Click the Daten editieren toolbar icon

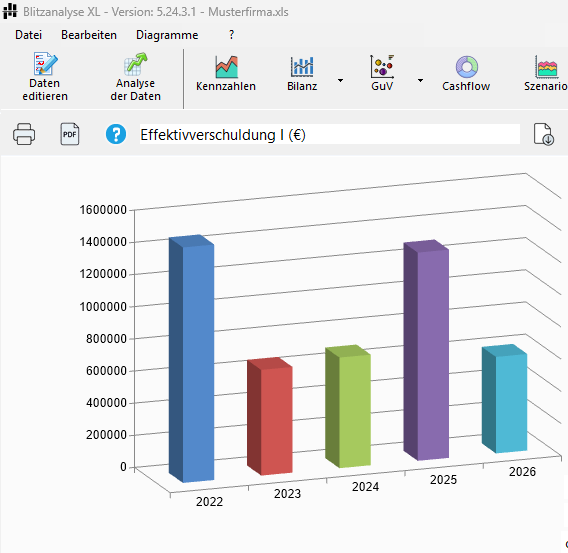45,77
